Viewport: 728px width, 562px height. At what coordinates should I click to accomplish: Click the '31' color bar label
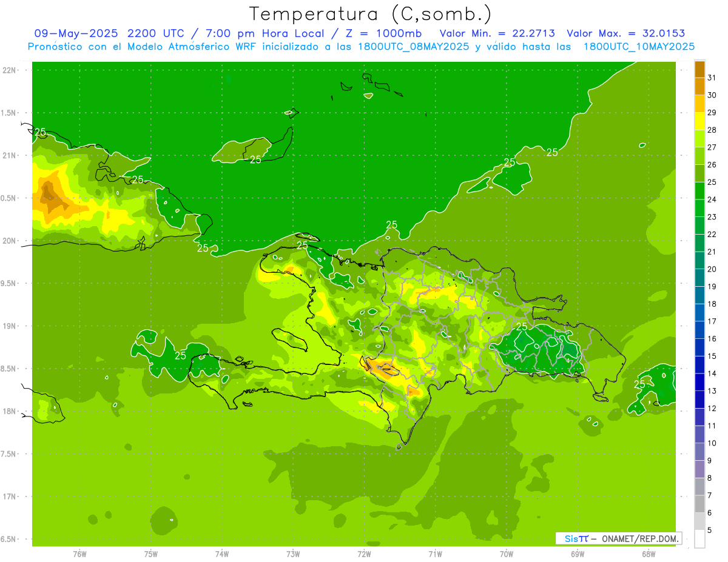[x=712, y=78]
